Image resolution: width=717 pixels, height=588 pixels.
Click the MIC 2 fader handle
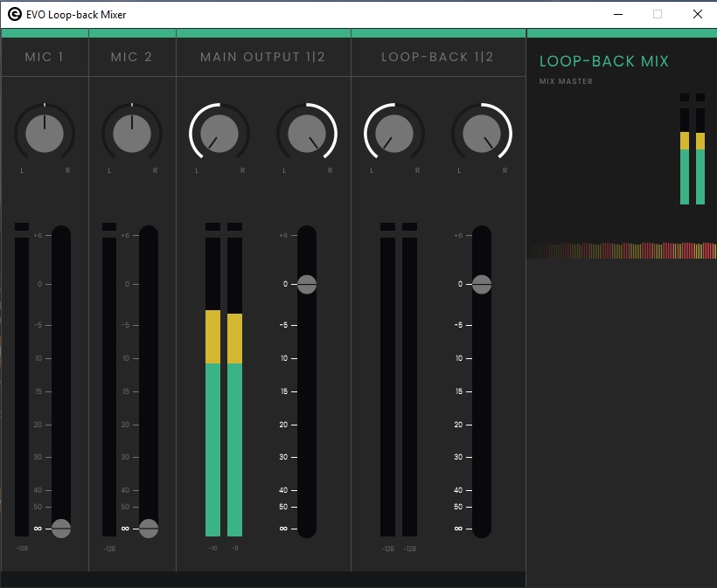pyautogui.click(x=149, y=529)
